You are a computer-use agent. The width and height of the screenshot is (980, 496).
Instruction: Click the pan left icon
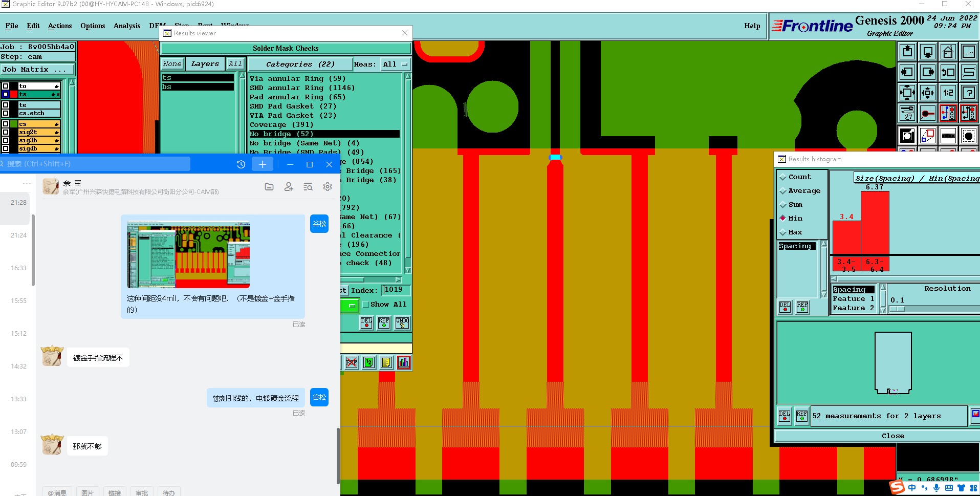tap(907, 72)
